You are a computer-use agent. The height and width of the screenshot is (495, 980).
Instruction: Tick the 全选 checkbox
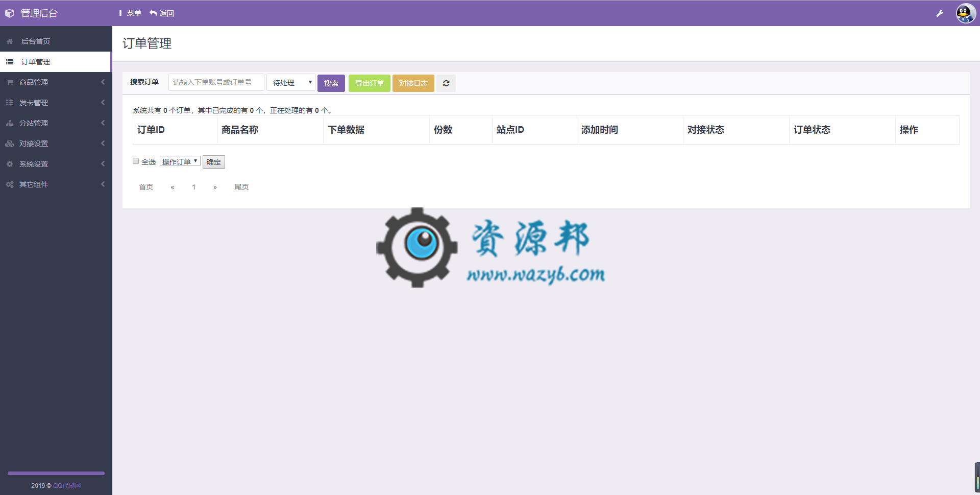tap(136, 161)
